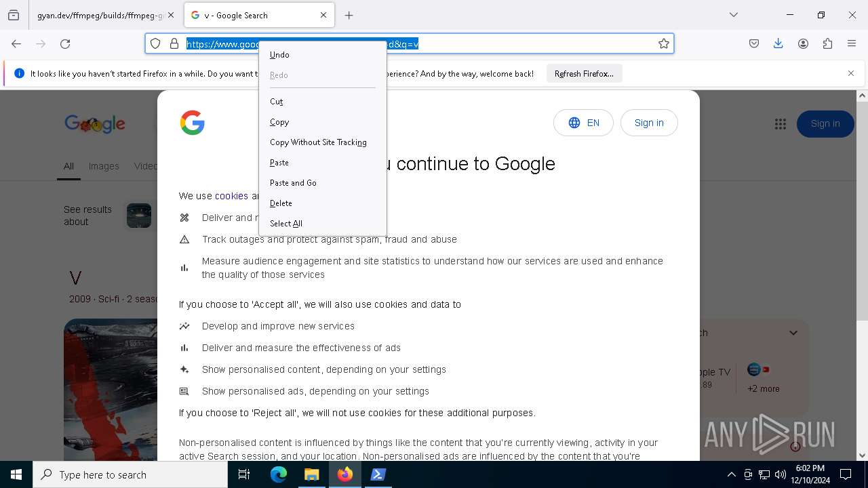
Task: Open the Images search tab
Action: pyautogui.click(x=104, y=166)
